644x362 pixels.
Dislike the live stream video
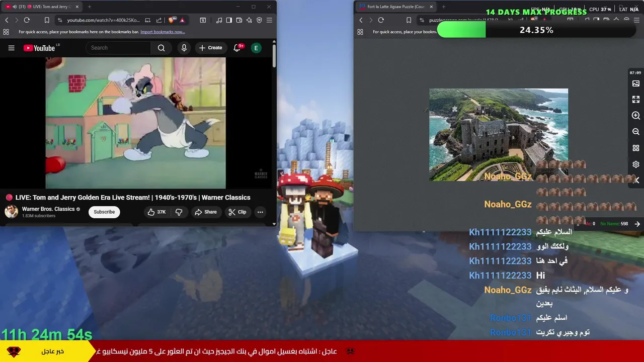179,212
